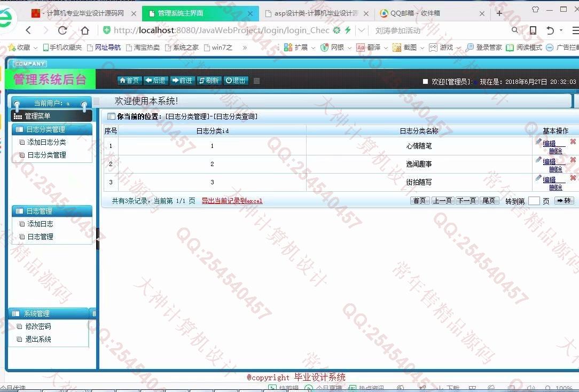Go to 上一页 previous page
Image resolution: width=579 pixels, height=392 pixels.
pyautogui.click(x=443, y=201)
